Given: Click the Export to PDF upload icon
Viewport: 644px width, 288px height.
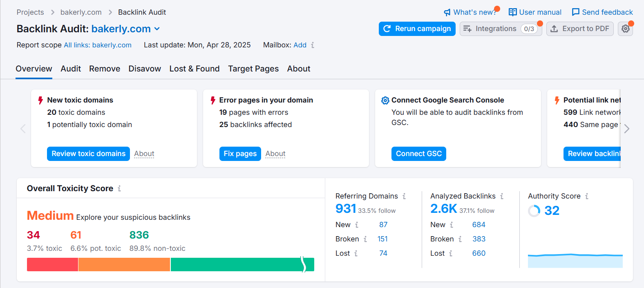Looking at the screenshot, I should 554,29.
